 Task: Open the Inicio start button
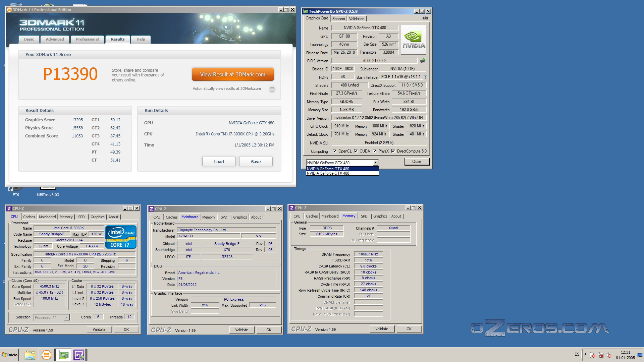[x=10, y=355]
